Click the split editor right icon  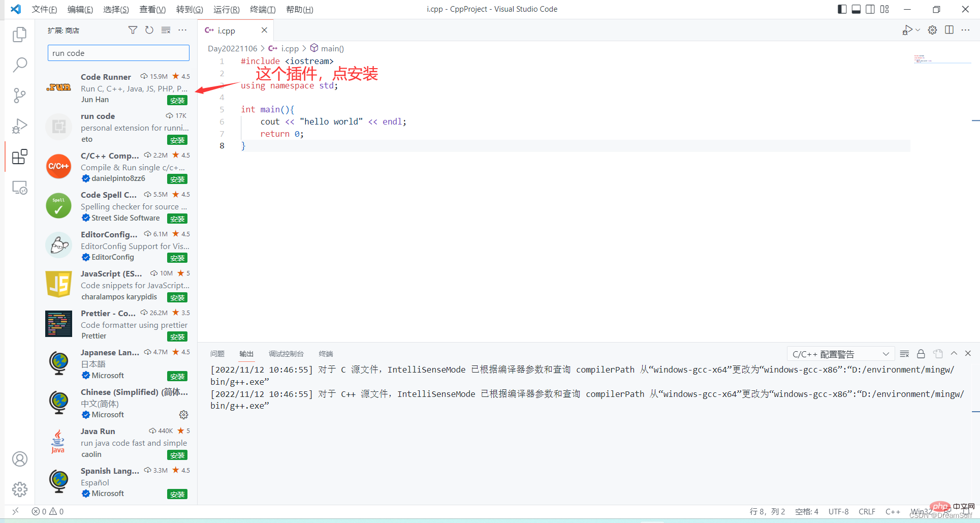click(949, 30)
